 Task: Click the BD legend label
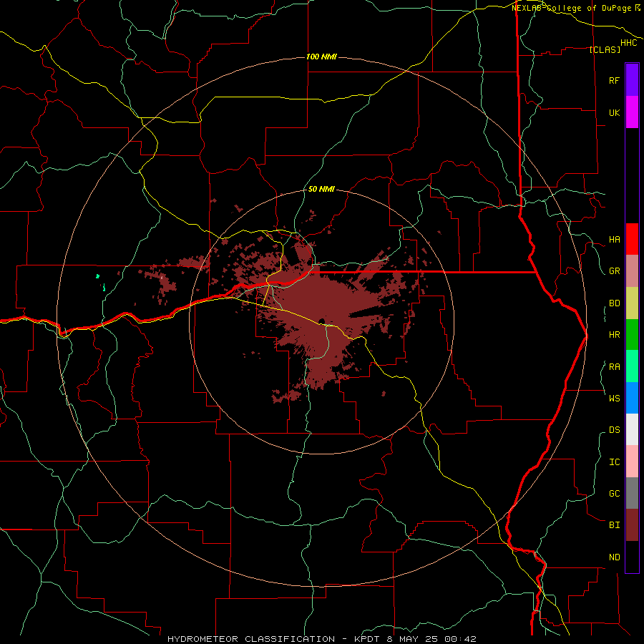pyautogui.click(x=615, y=303)
